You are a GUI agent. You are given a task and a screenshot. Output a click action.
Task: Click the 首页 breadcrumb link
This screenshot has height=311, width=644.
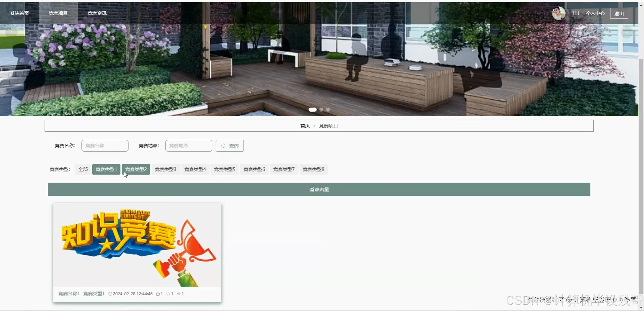[304, 126]
